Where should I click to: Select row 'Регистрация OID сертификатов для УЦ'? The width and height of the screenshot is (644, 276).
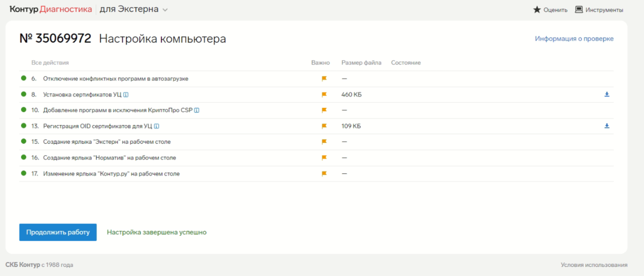pos(317,126)
